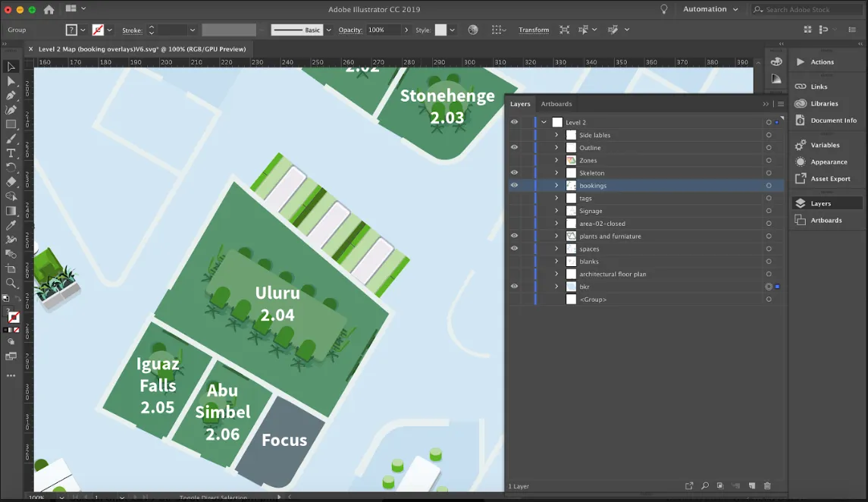Open the Appearance panel
The height and width of the screenshot is (502, 868).
click(826, 162)
